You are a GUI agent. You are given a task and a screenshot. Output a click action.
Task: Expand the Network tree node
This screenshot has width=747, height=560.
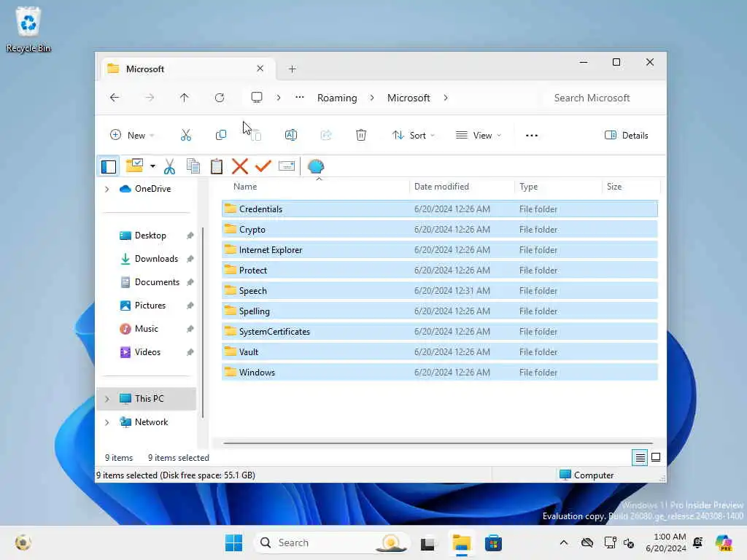tap(107, 422)
